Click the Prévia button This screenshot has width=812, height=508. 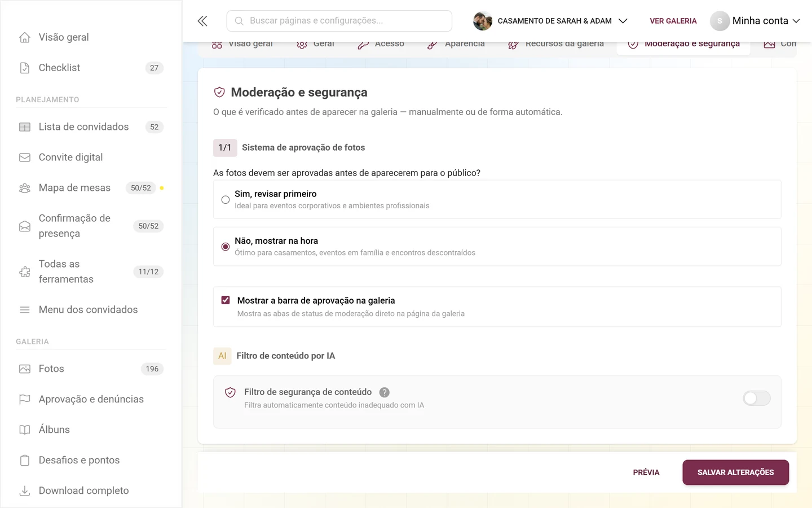[646, 472]
